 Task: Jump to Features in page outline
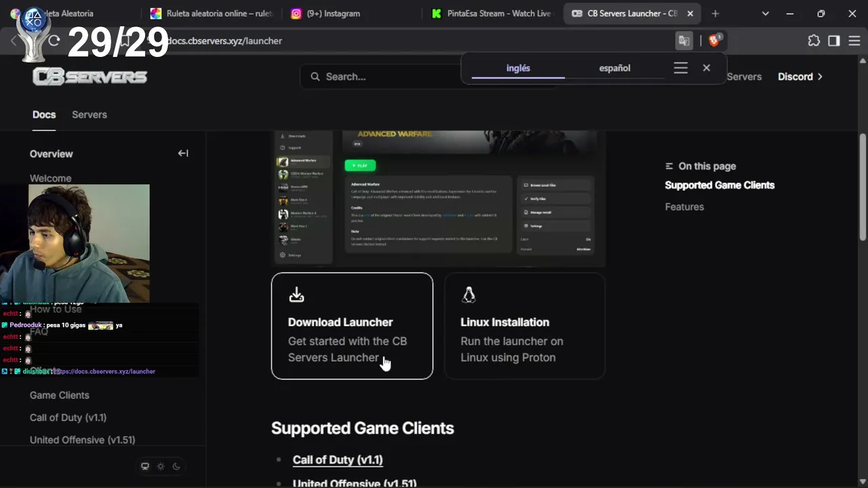click(684, 207)
